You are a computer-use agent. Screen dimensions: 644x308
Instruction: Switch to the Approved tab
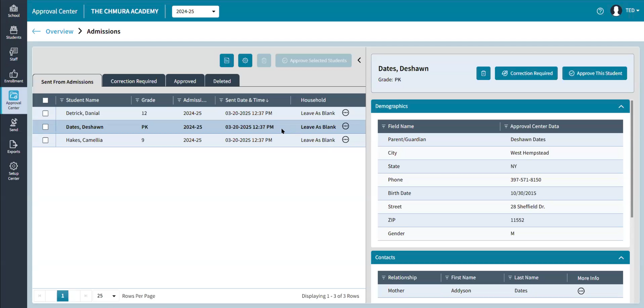click(x=185, y=81)
